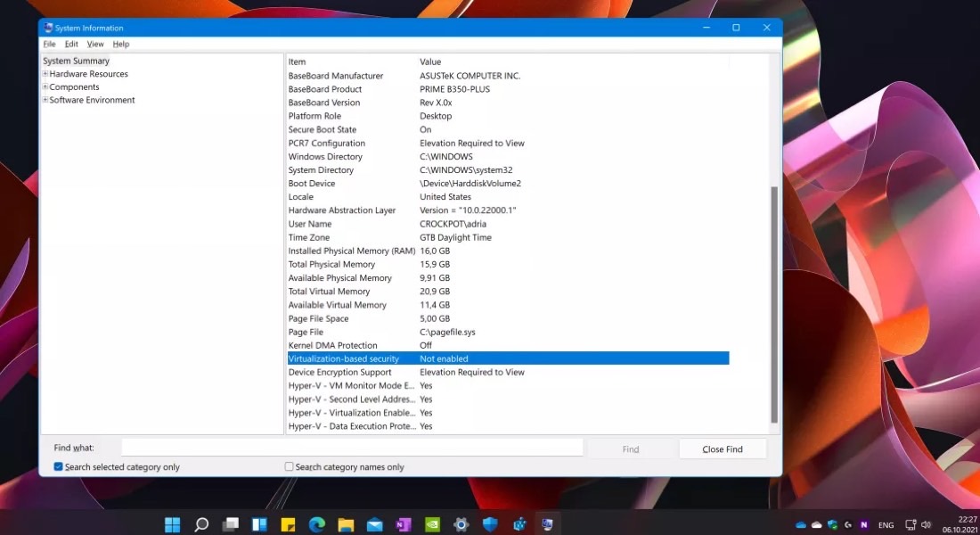Viewport: 980px width, 535px height.
Task: Open OneNote from the taskbar
Action: tap(403, 525)
